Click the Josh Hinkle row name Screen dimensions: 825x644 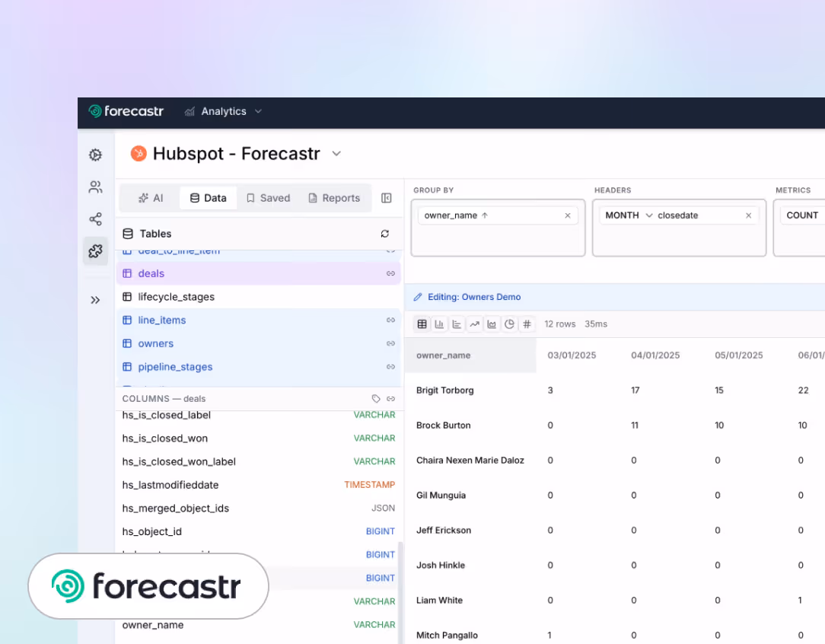tap(441, 566)
